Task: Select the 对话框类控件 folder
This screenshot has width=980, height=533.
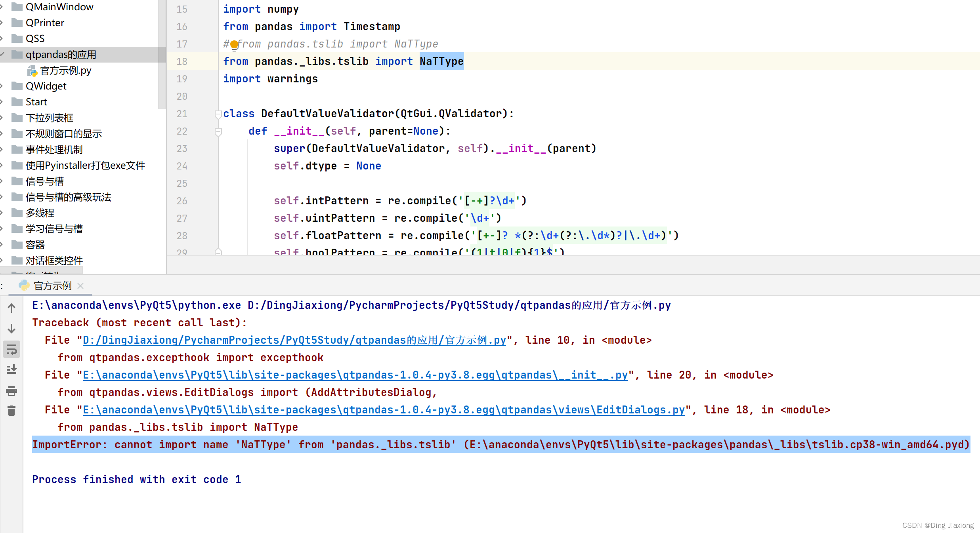Action: 47,260
